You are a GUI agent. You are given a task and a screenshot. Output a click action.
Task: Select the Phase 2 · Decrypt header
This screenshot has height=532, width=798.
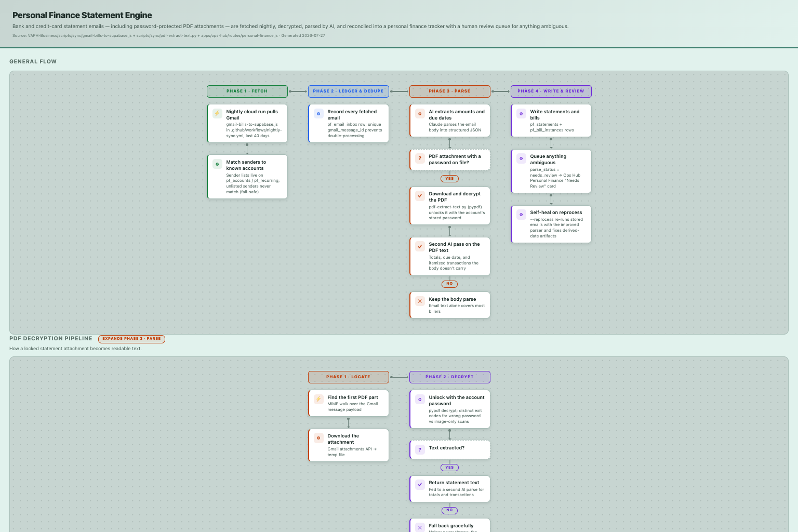(450, 377)
